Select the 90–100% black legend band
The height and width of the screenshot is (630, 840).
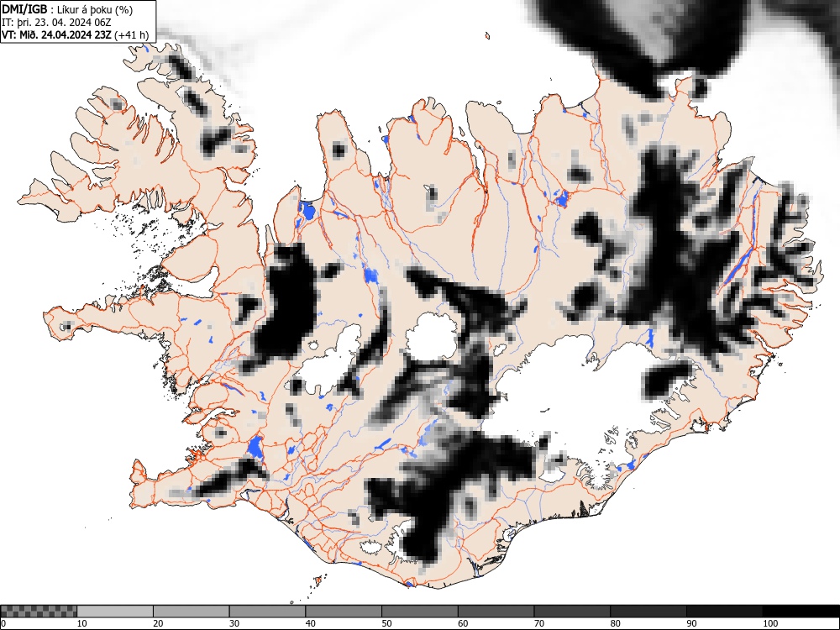724,612
